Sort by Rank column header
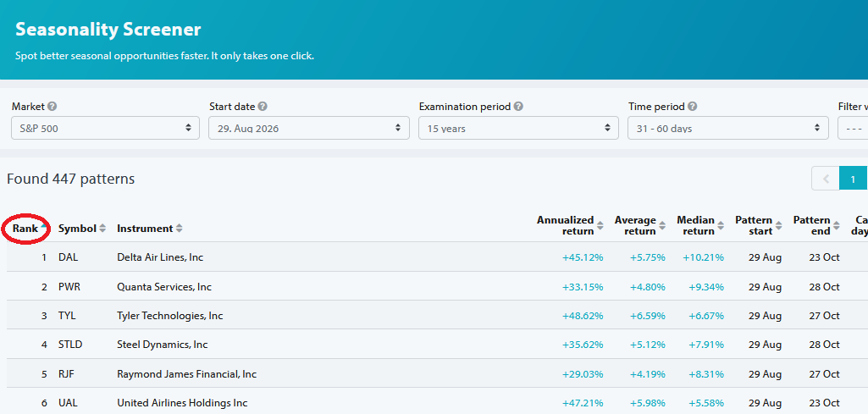Image resolution: width=868 pixels, height=414 pixels. pyautogui.click(x=26, y=229)
